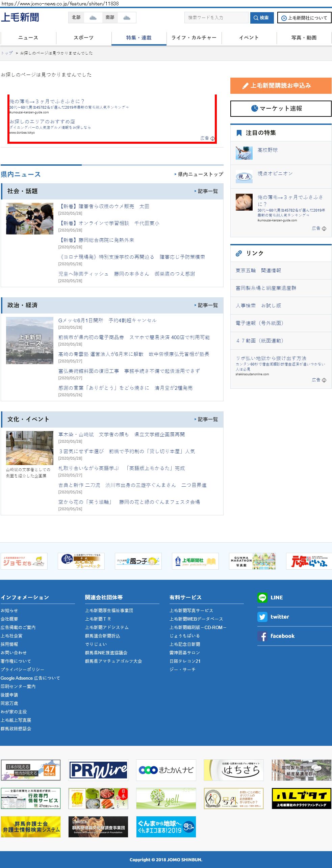332x868 pixels.
Task: Open the PR Wire banner
Action: (98, 770)
